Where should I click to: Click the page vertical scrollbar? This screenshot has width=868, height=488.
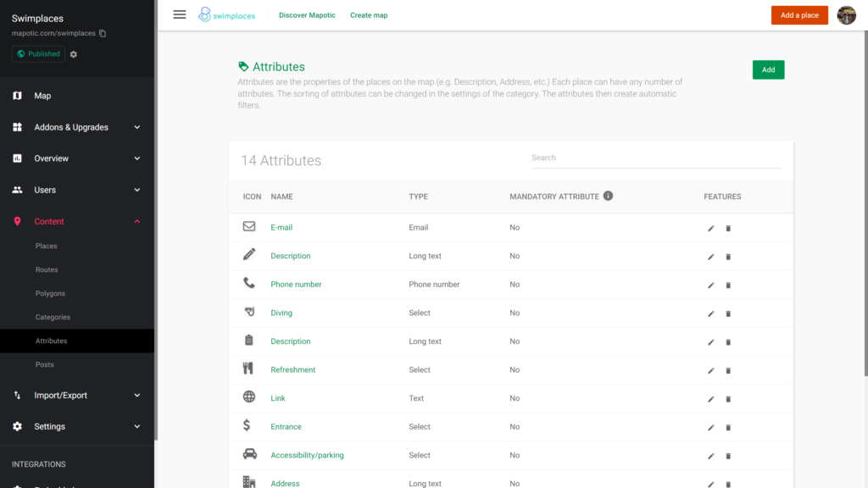[x=865, y=205]
